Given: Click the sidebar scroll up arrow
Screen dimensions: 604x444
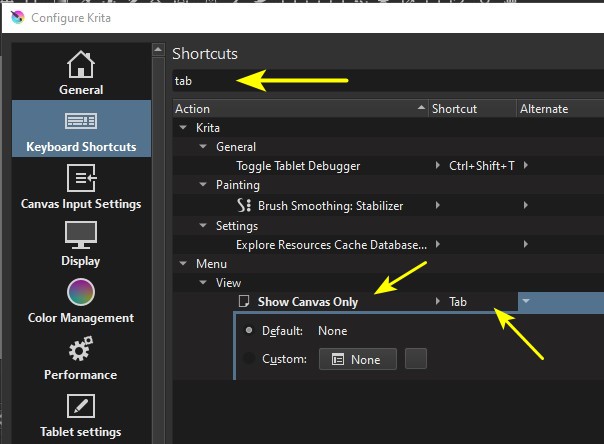Looking at the screenshot, I should (x=158, y=50).
